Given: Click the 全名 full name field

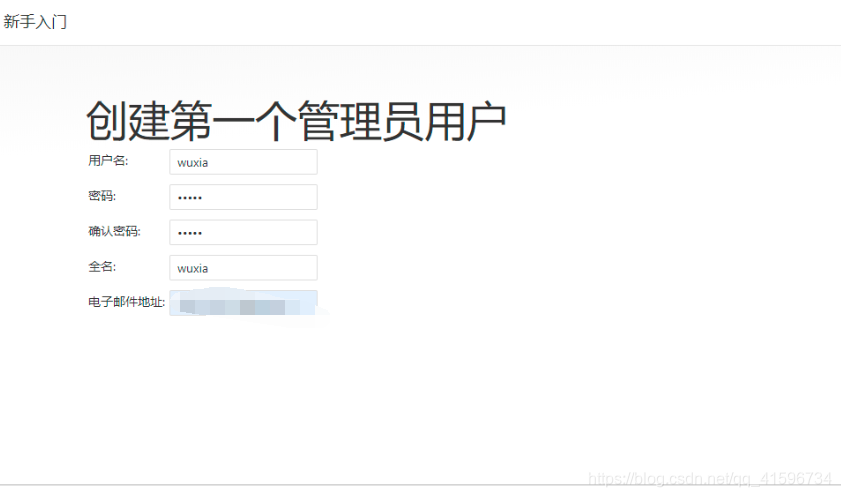Looking at the screenshot, I should coord(244,268).
